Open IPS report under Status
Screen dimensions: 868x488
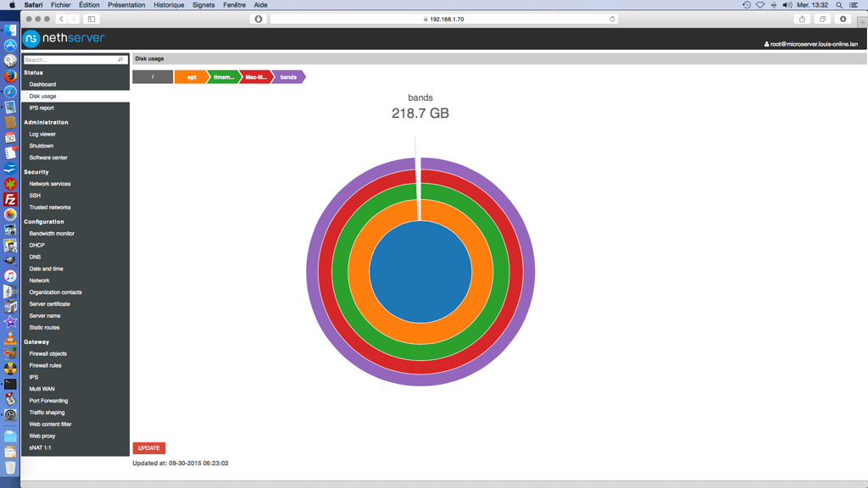[42, 108]
